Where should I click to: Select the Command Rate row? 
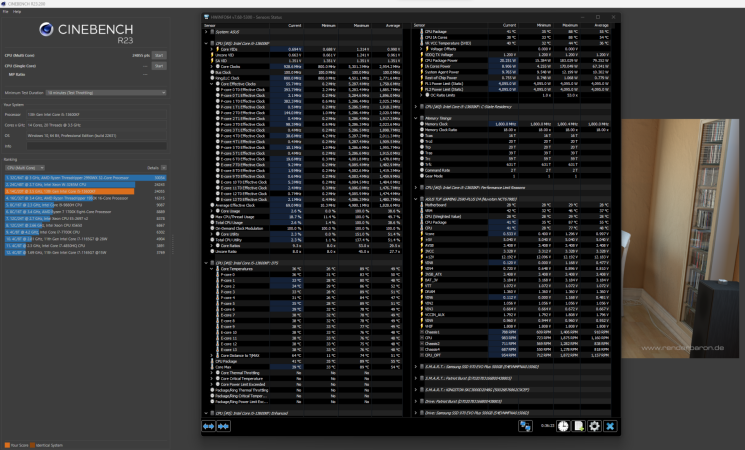tap(512, 170)
